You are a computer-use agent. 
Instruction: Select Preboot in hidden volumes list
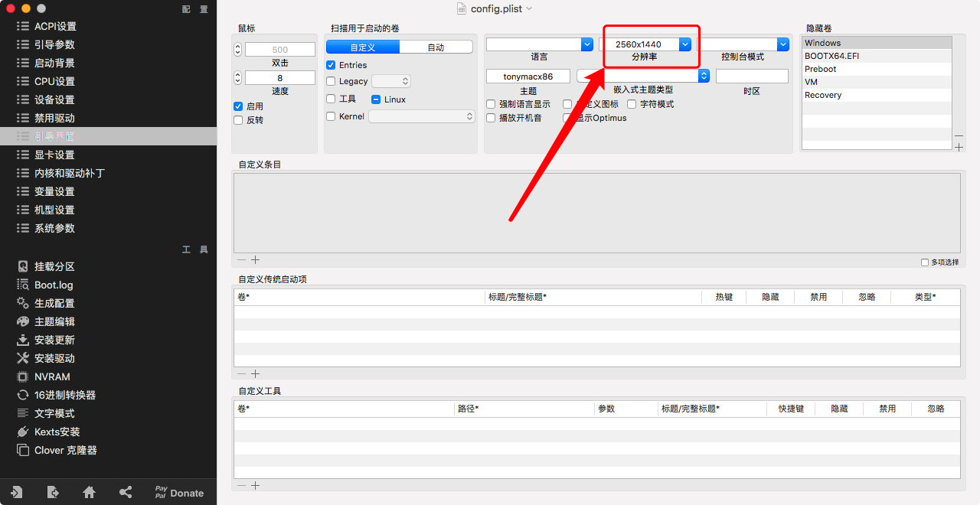click(877, 69)
